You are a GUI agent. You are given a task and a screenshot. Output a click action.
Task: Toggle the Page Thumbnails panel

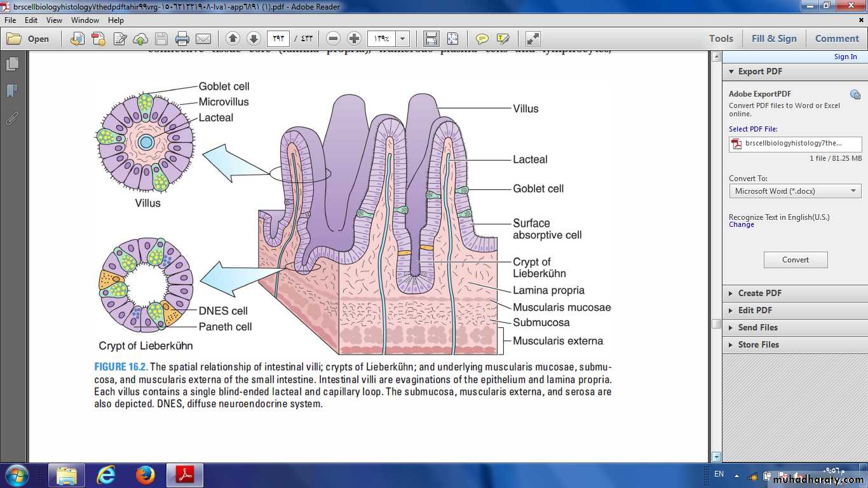point(11,64)
